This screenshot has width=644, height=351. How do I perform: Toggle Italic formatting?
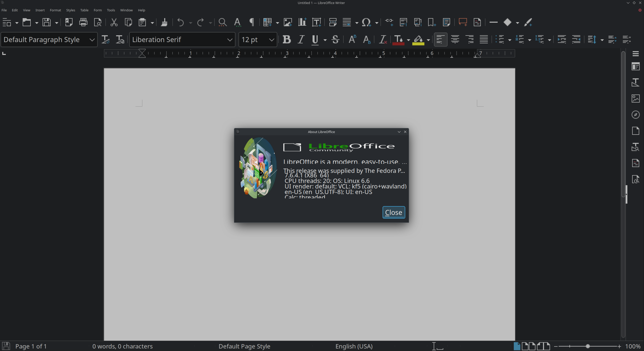tap(301, 39)
